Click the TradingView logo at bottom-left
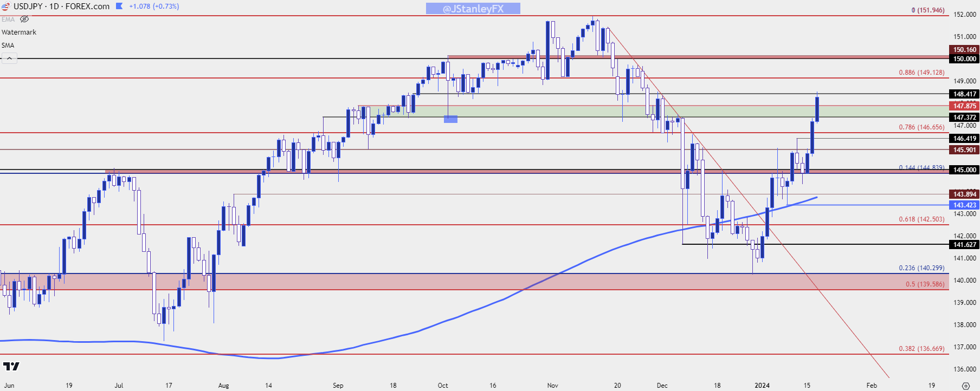 click(x=11, y=367)
